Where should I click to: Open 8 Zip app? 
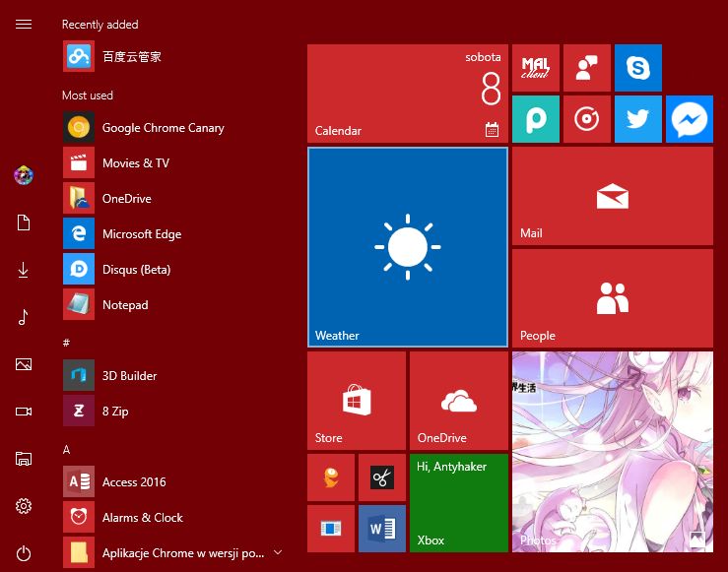[x=175, y=411]
